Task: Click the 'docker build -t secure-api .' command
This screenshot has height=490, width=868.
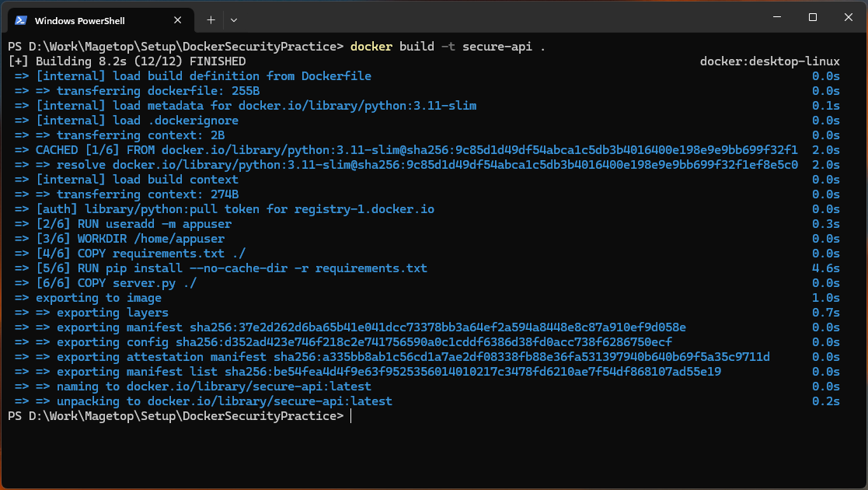Action: pos(448,47)
